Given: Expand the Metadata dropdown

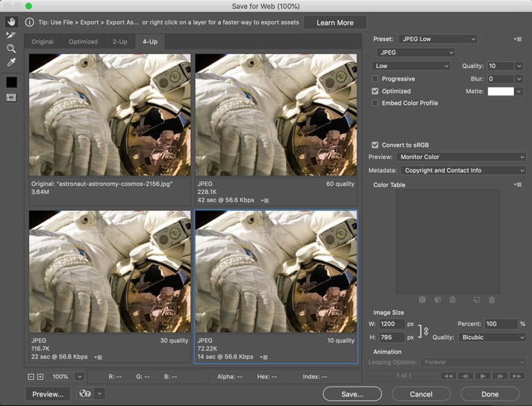Looking at the screenshot, I should coord(463,170).
